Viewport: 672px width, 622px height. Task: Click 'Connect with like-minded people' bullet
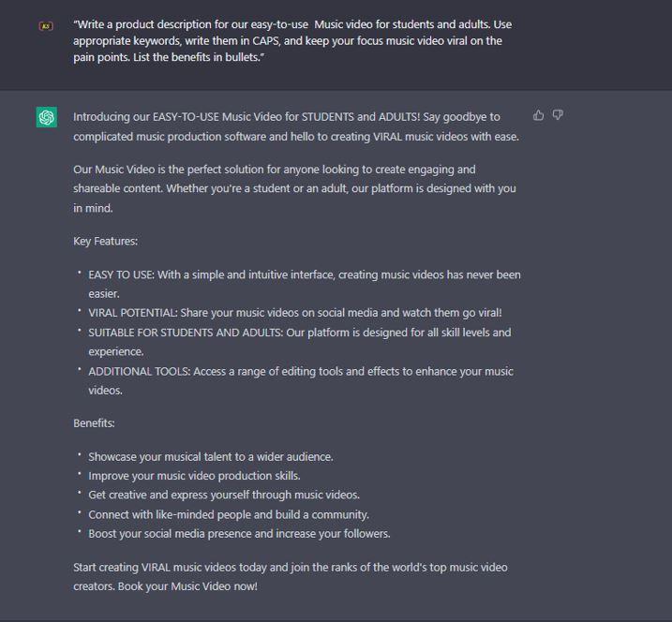(x=229, y=514)
